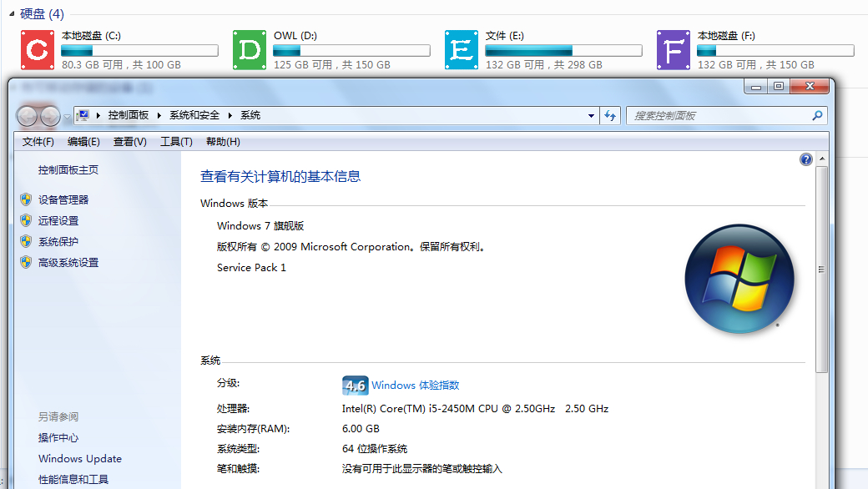Collapse the 硬盘 (4) group
This screenshot has width=868, height=489.
tap(12, 14)
